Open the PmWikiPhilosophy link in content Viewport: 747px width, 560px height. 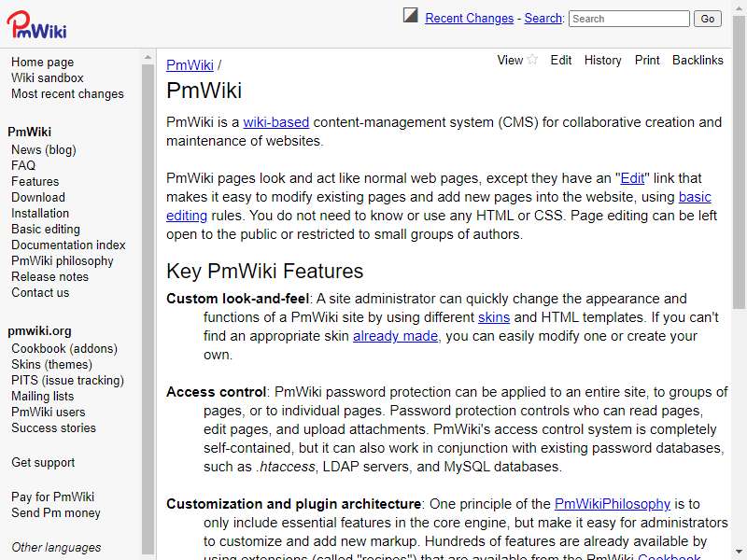click(613, 504)
